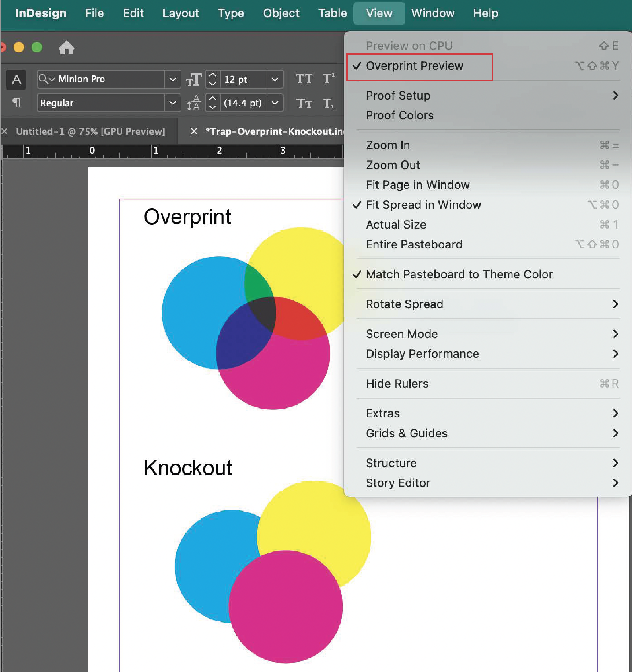Open the Help menu

(486, 13)
